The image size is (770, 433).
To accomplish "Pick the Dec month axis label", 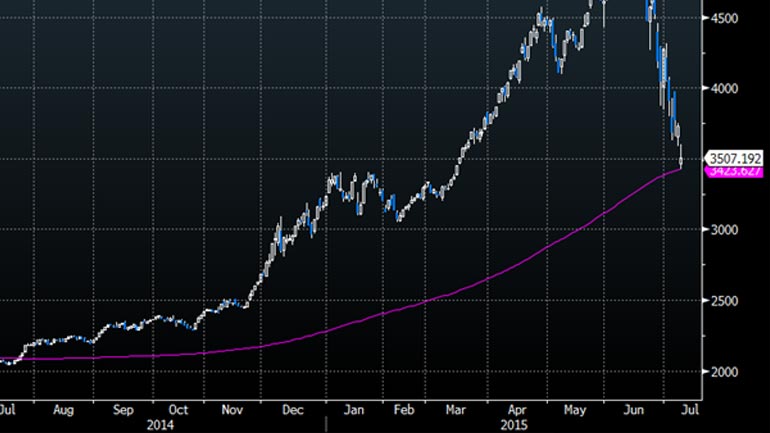I will coord(295,410).
